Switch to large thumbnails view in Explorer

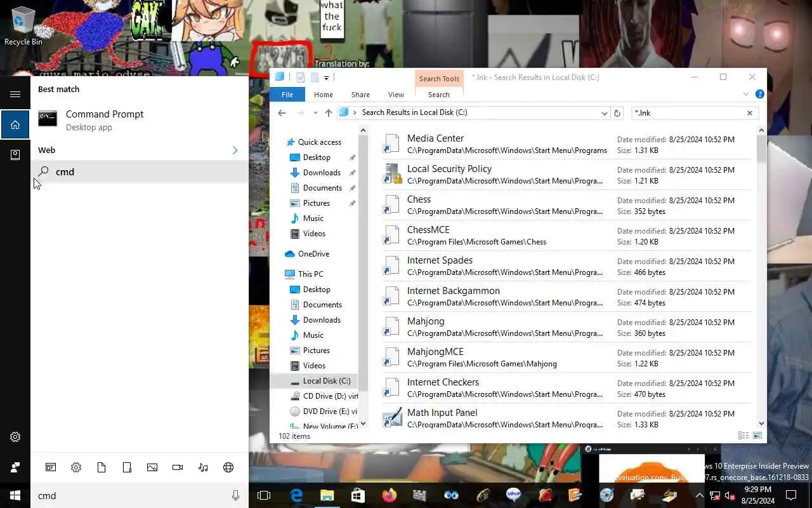coord(757,436)
